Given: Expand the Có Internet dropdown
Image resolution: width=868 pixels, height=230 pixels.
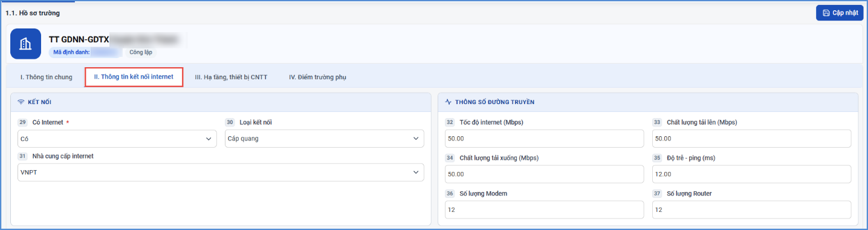Looking at the screenshot, I should pos(117,139).
